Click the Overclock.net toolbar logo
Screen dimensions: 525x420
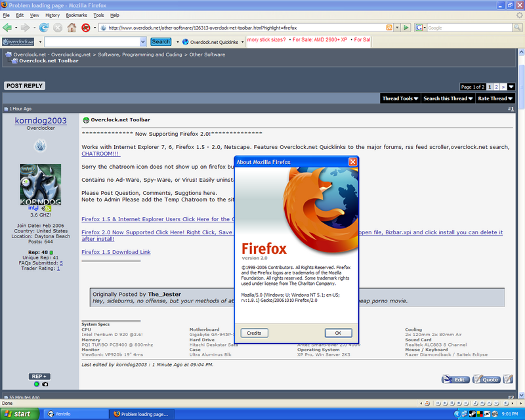point(18,42)
